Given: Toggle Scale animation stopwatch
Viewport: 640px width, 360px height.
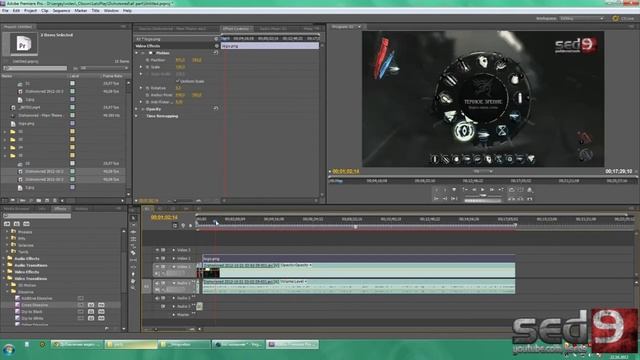Looking at the screenshot, I should click(x=148, y=67).
